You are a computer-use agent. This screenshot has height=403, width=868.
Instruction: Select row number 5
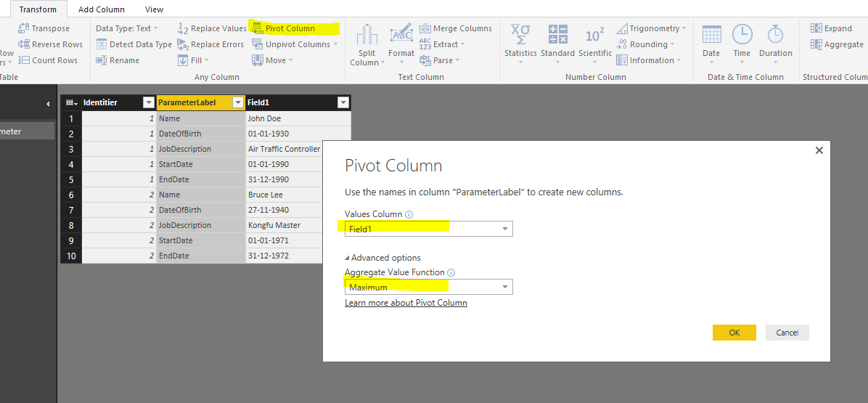click(71, 179)
